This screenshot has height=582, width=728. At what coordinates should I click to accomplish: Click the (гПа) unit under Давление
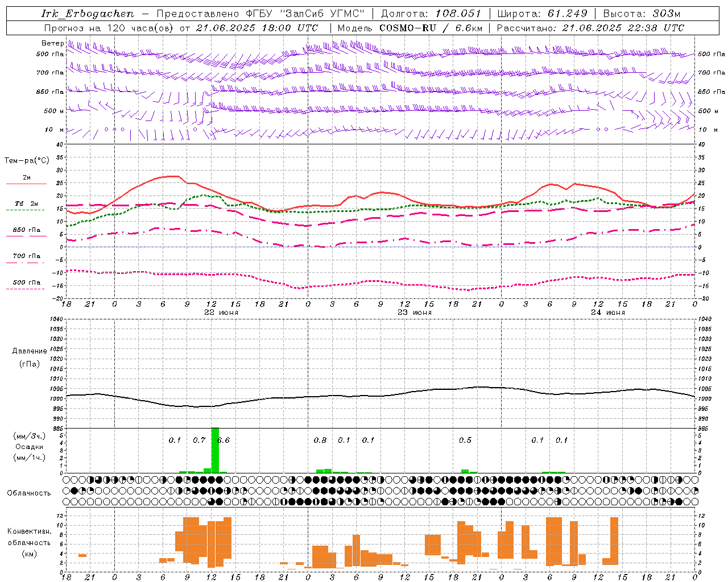(x=30, y=364)
